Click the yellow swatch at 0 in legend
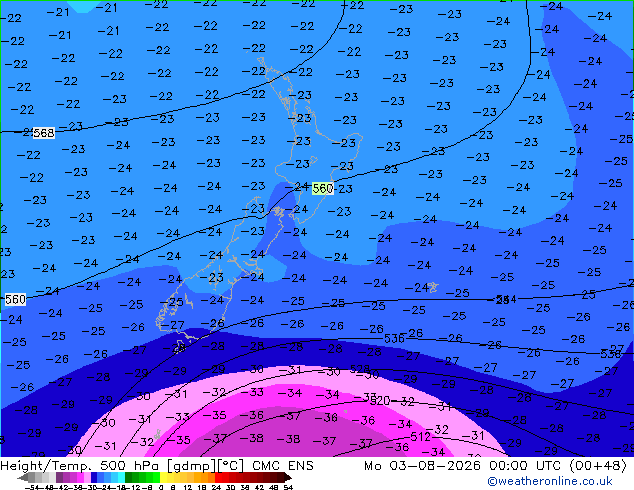This screenshot has width=634, height=490. (164, 478)
